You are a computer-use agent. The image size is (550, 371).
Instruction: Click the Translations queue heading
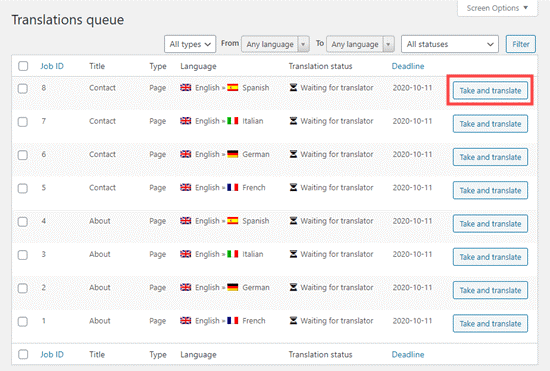[68, 20]
